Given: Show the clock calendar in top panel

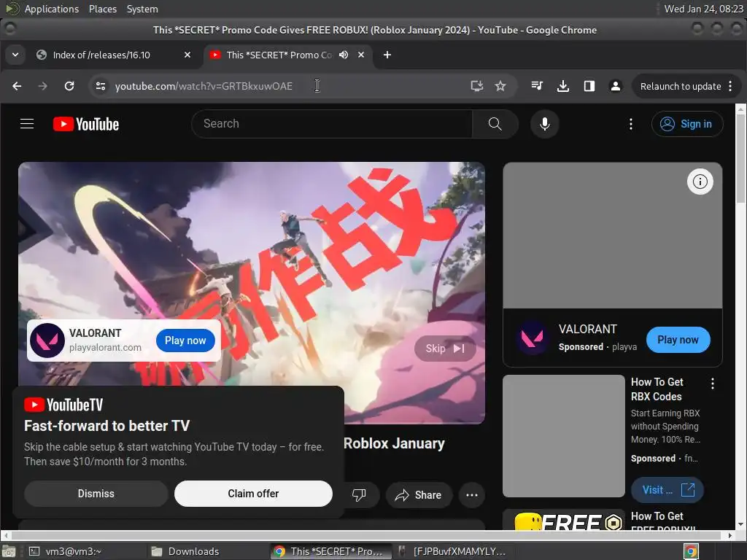Looking at the screenshot, I should click(703, 9).
